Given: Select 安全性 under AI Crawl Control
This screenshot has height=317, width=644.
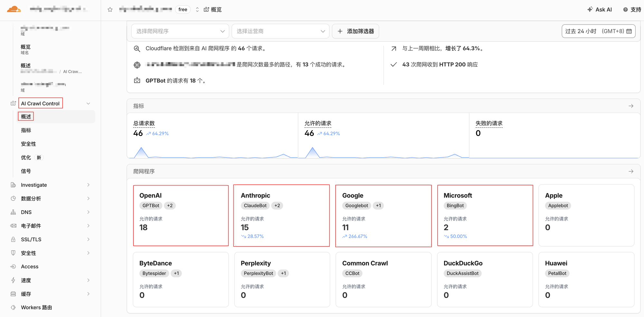Looking at the screenshot, I should click(28, 144).
